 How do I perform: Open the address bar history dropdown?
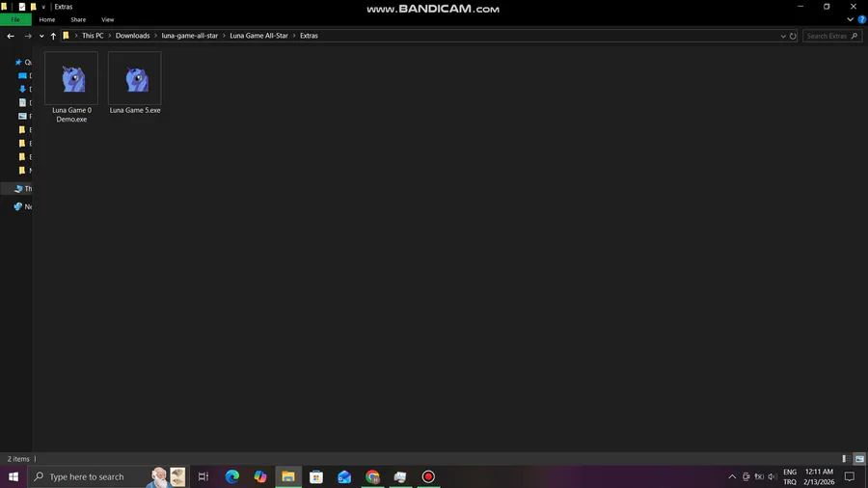point(783,36)
